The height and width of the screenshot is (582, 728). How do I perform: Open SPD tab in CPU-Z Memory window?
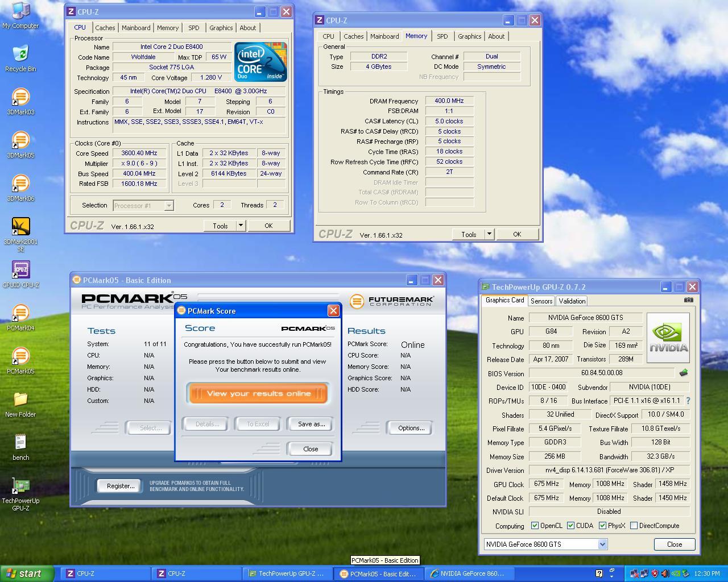point(442,36)
